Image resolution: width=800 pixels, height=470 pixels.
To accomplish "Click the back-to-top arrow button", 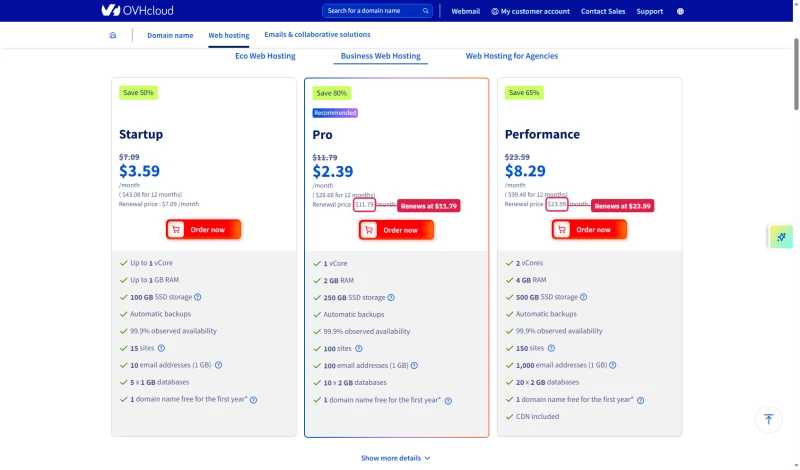I will (768, 419).
